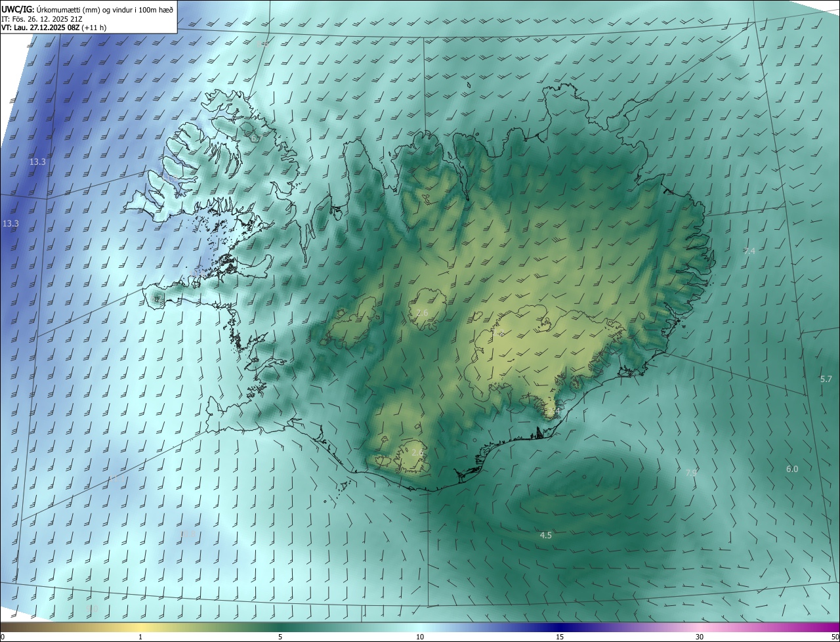This screenshot has height=642, width=840.
Task: Select the 5.7 value on the map
Action: 826,379
